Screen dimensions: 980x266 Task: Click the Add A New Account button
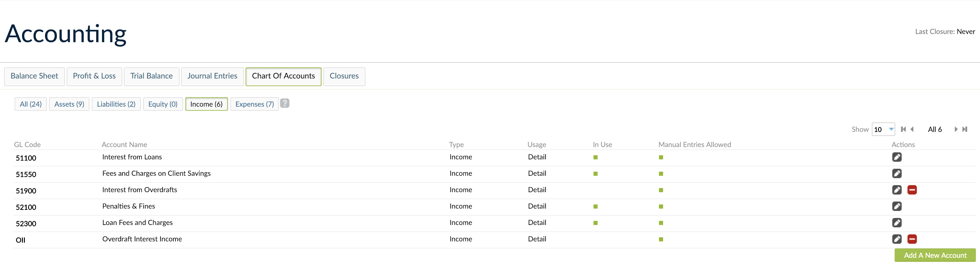(x=934, y=255)
